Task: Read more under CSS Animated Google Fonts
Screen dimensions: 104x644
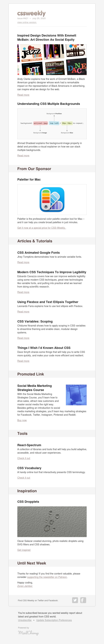Action: point(23,262)
